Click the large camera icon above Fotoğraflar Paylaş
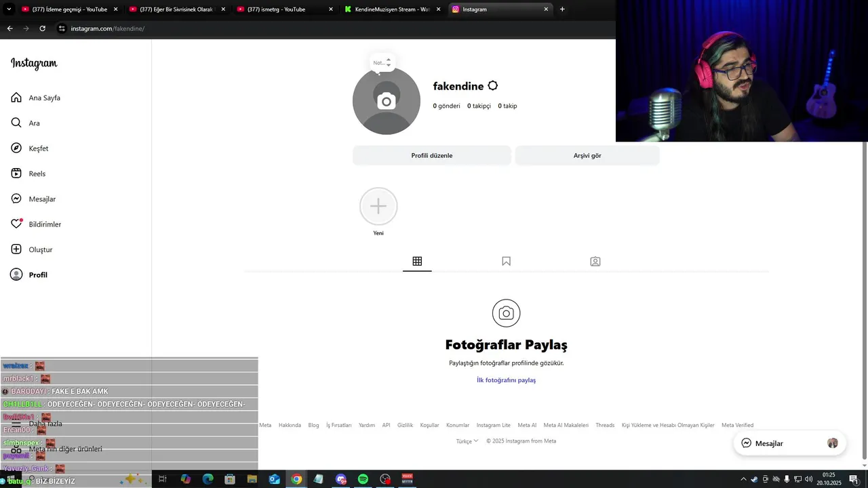This screenshot has width=868, height=488. point(506,313)
